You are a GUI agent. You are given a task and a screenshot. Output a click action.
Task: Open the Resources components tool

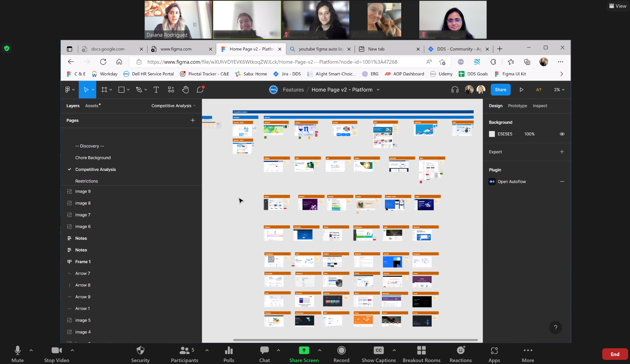tap(171, 90)
